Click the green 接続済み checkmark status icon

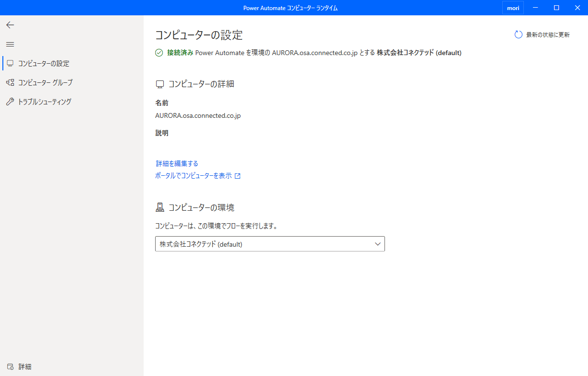pyautogui.click(x=159, y=53)
